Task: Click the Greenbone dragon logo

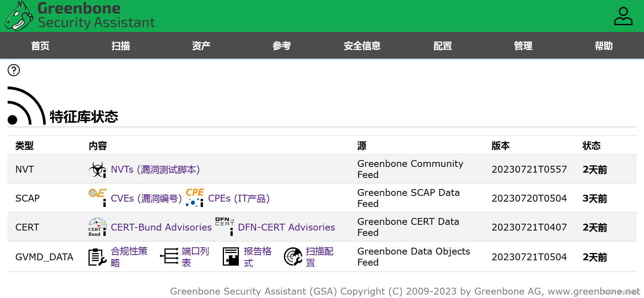Action: point(18,16)
